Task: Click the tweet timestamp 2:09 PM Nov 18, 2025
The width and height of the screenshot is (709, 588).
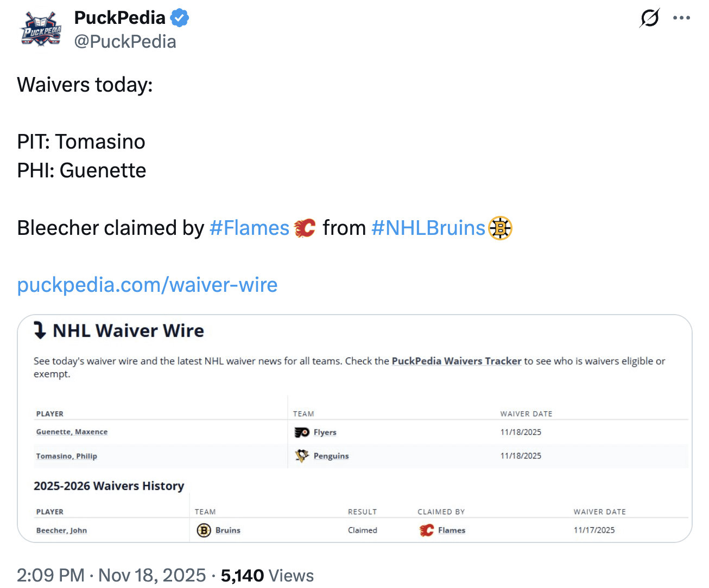Action: point(111,575)
